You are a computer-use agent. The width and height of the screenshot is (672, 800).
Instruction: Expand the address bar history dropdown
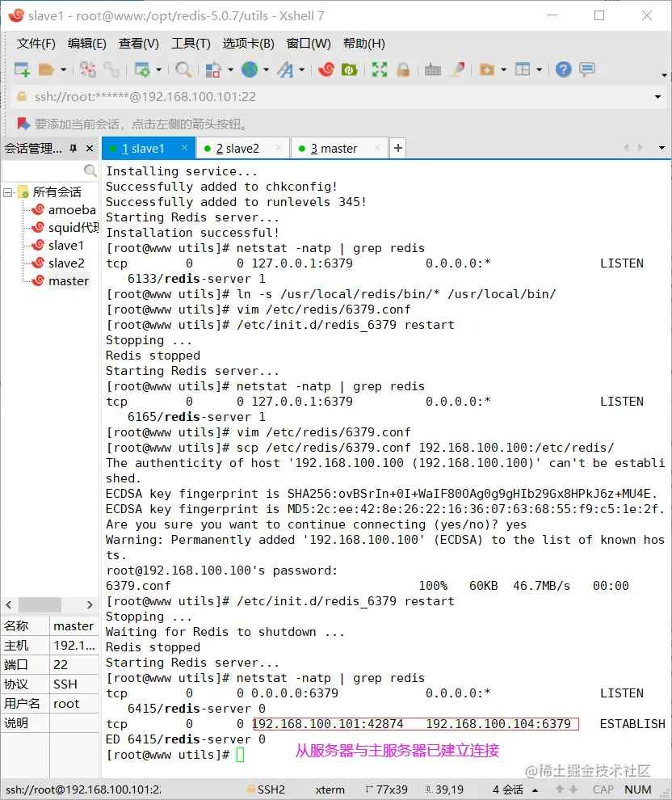[x=657, y=96]
